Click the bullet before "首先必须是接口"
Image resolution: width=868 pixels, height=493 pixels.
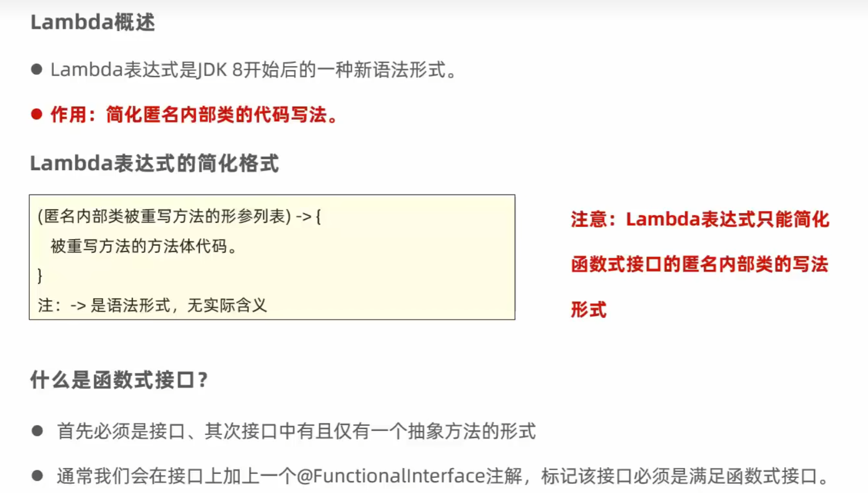[38, 431]
